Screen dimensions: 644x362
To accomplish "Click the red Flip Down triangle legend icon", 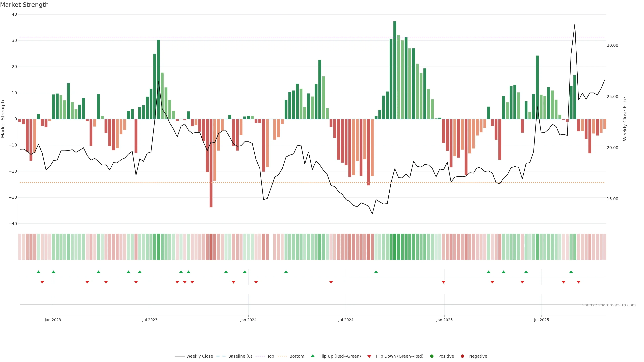I will (369, 356).
